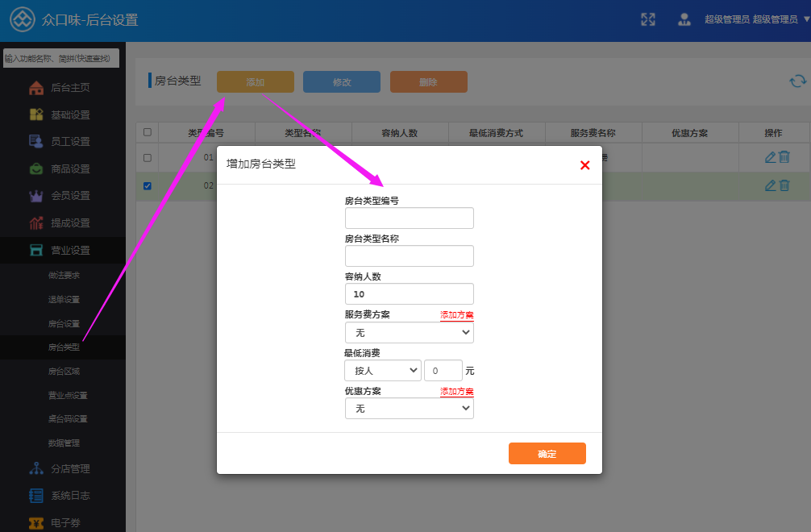This screenshot has height=532, width=811.
Task: Open 商品设置 in the sidebar
Action: pyautogui.click(x=69, y=168)
